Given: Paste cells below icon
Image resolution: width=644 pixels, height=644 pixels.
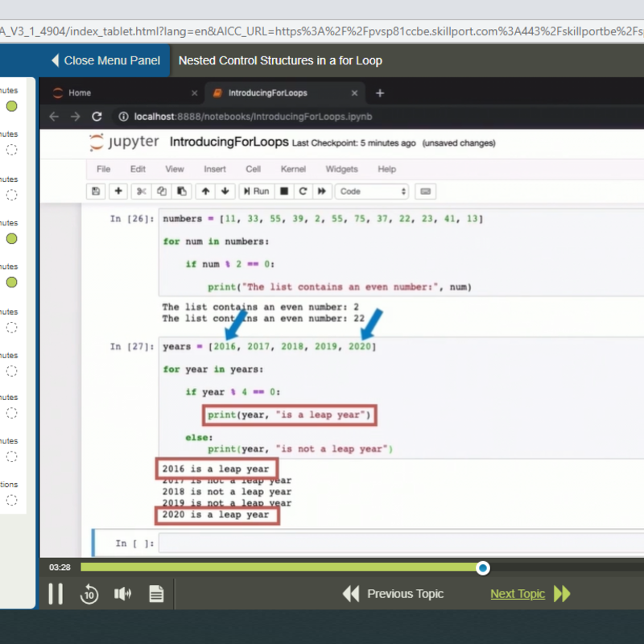Looking at the screenshot, I should (x=182, y=192).
